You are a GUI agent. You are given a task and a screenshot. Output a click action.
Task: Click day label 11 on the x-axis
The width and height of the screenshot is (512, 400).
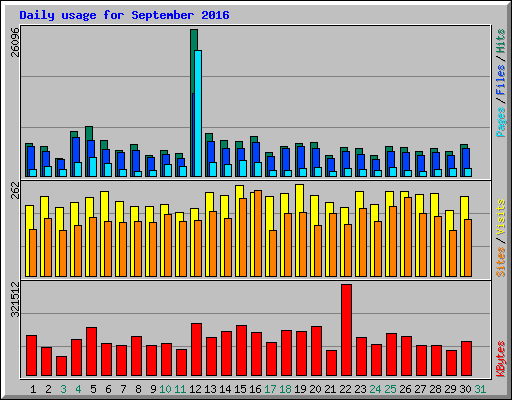click(x=180, y=389)
